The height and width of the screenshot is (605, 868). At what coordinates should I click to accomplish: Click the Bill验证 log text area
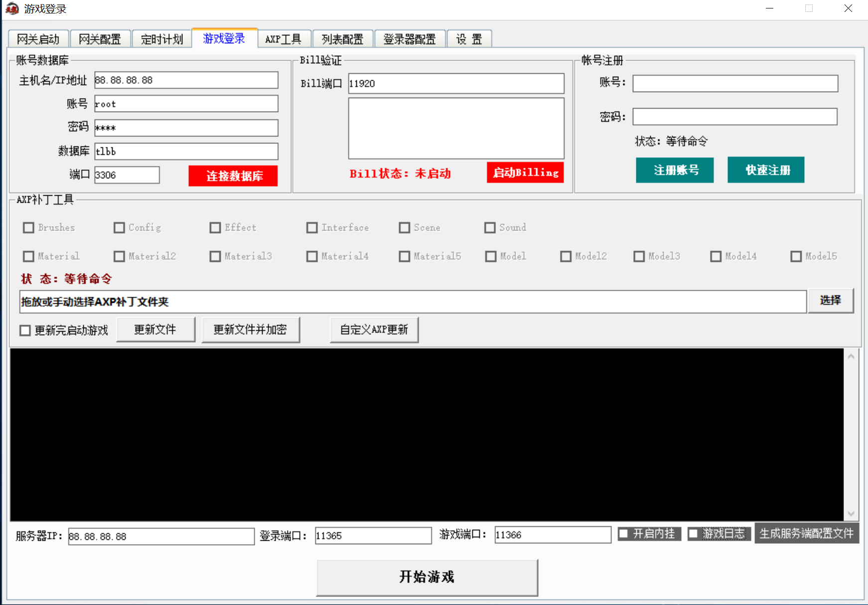pos(456,128)
